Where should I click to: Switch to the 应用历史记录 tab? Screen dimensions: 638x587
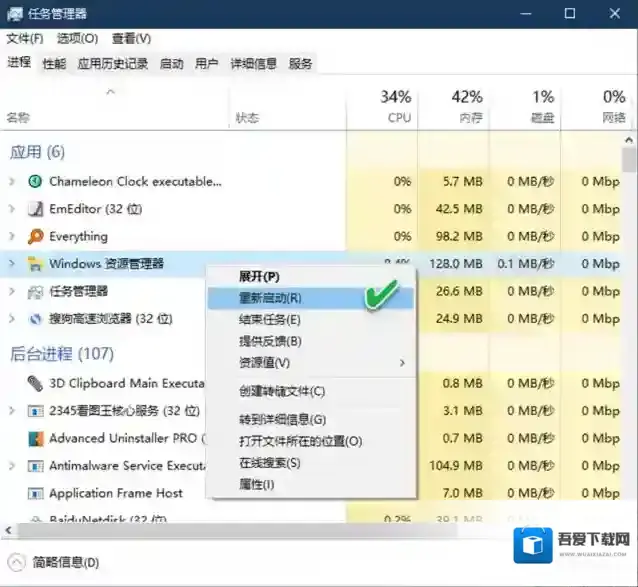[113, 64]
